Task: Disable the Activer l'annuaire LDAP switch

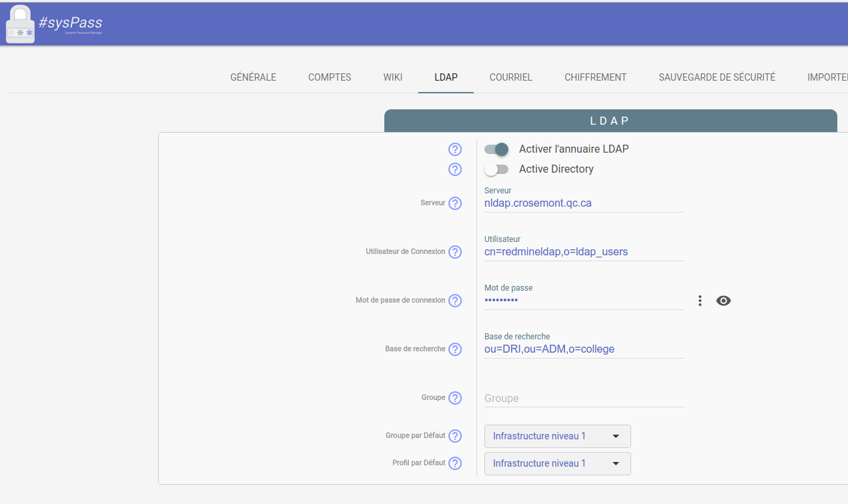Action: pos(497,149)
